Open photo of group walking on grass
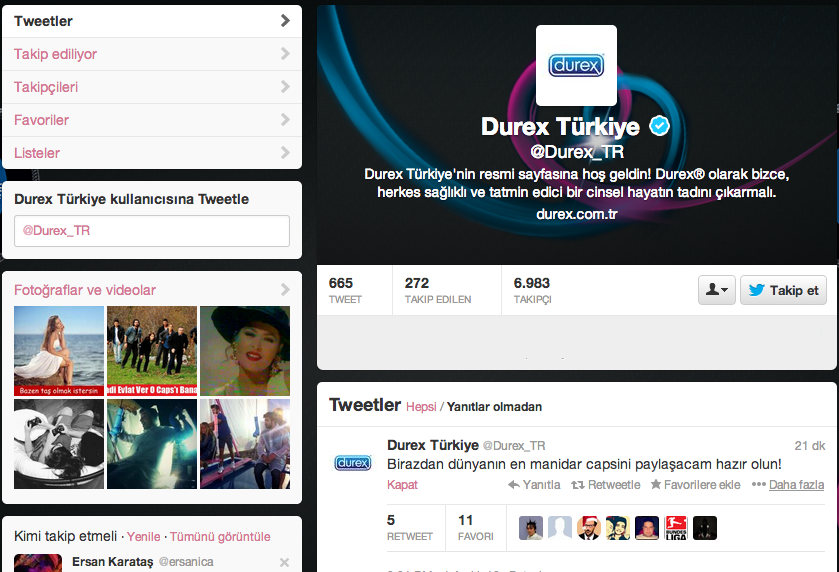 click(152, 350)
